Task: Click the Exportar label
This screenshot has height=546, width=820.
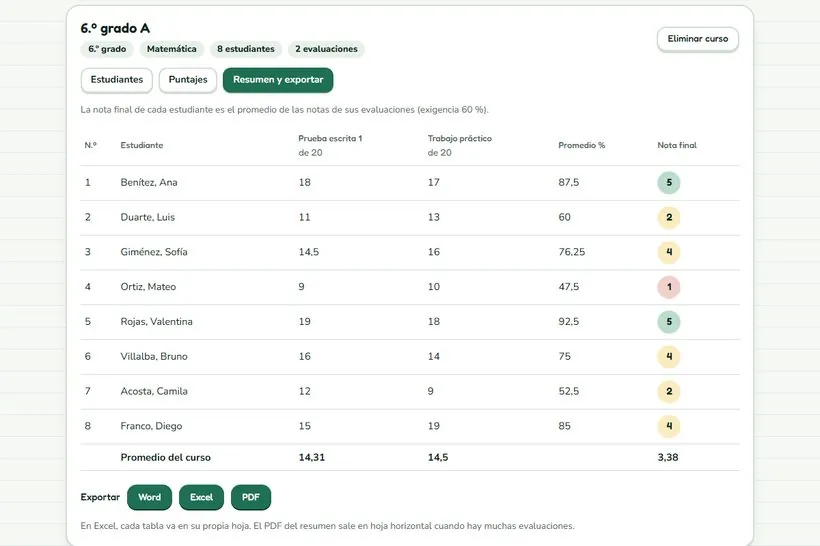Action: [x=100, y=497]
